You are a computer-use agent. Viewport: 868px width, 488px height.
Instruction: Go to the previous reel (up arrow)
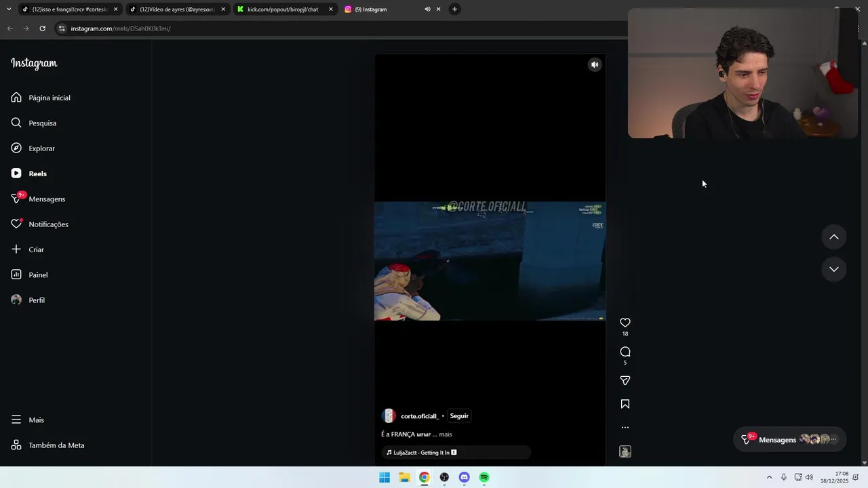point(834,237)
